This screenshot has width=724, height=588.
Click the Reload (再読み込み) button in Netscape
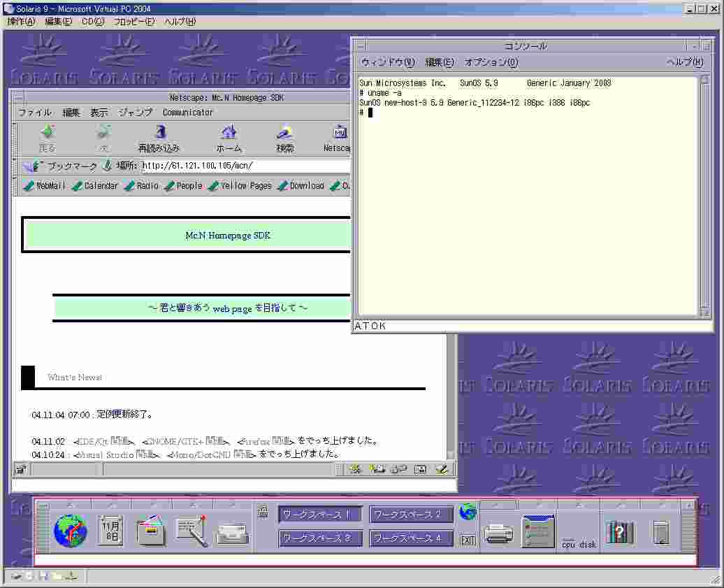(x=159, y=138)
